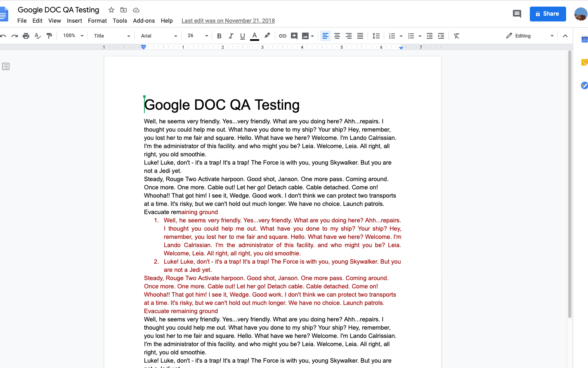Image resolution: width=588 pixels, height=368 pixels.
Task: Click the redo arrow
Action: pyautogui.click(x=14, y=36)
